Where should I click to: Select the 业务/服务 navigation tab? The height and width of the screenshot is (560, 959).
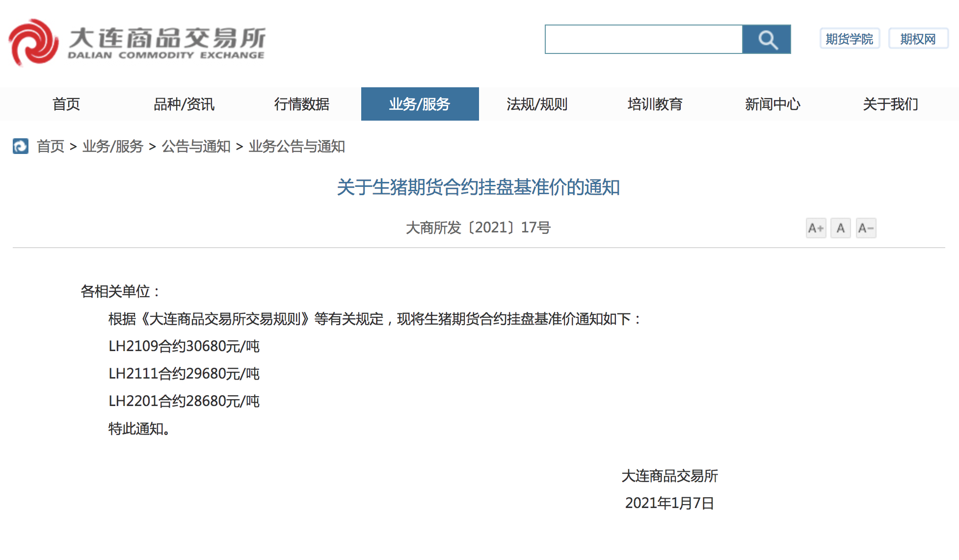click(x=420, y=104)
